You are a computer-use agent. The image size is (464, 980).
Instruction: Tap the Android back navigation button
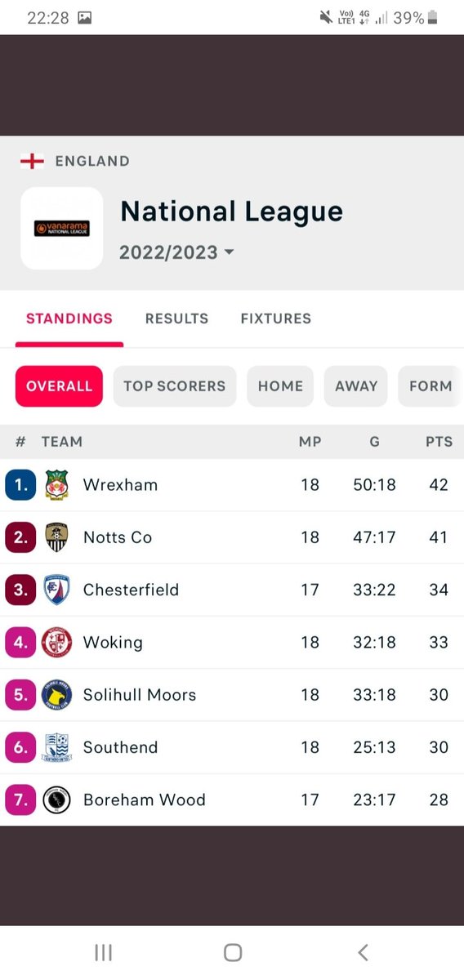pyautogui.click(x=364, y=952)
